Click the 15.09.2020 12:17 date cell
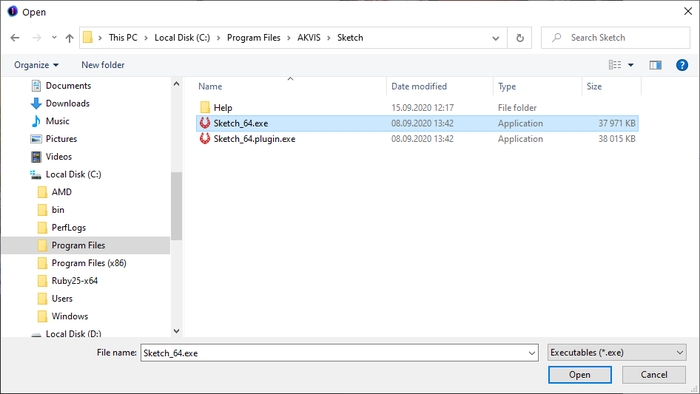Image resolution: width=700 pixels, height=394 pixels. pos(422,108)
